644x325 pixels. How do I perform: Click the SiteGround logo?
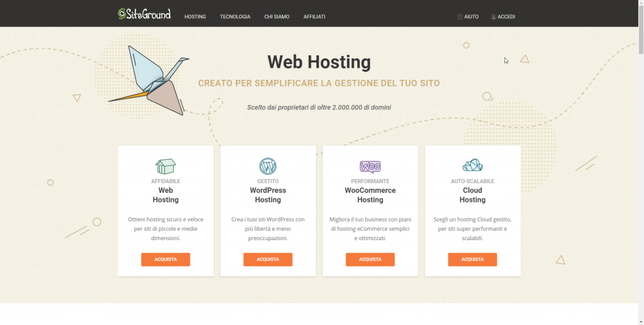pos(144,14)
